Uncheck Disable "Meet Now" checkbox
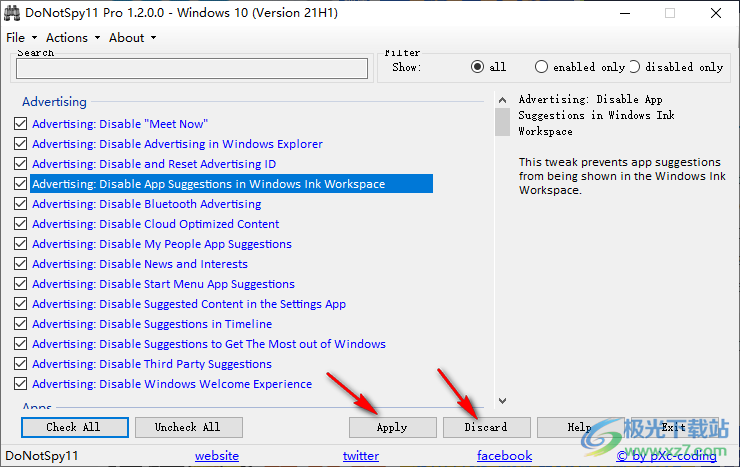 (20, 124)
